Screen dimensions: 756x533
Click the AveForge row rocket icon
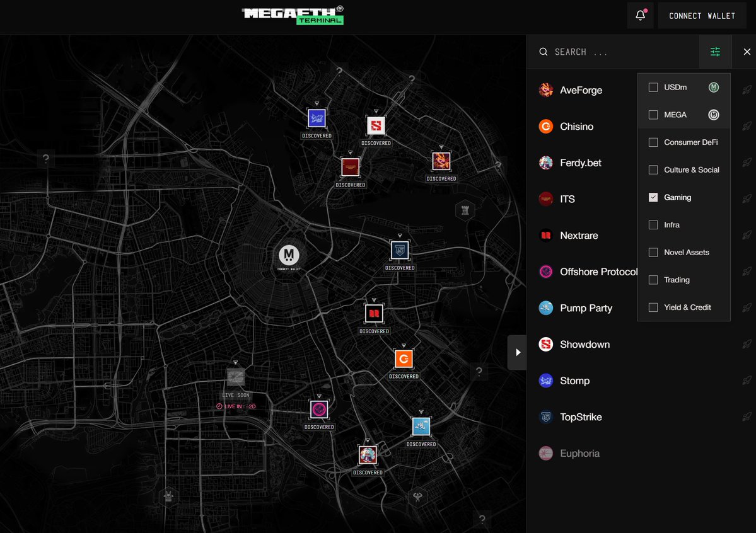pyautogui.click(x=747, y=90)
